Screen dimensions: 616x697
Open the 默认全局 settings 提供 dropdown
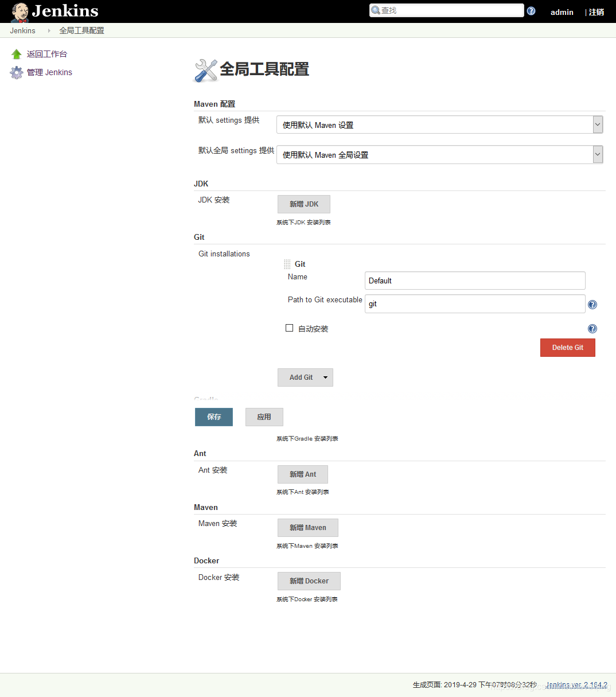(x=439, y=154)
